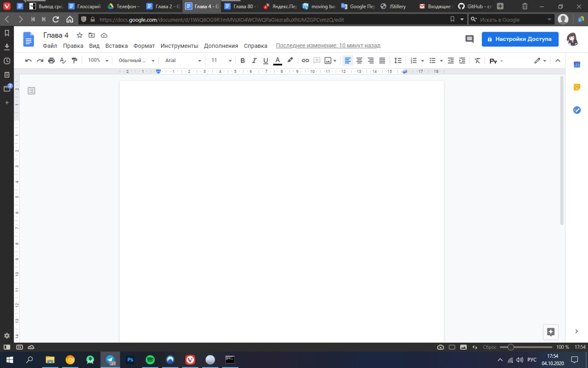Open Google Tasks side panel

[x=577, y=110]
